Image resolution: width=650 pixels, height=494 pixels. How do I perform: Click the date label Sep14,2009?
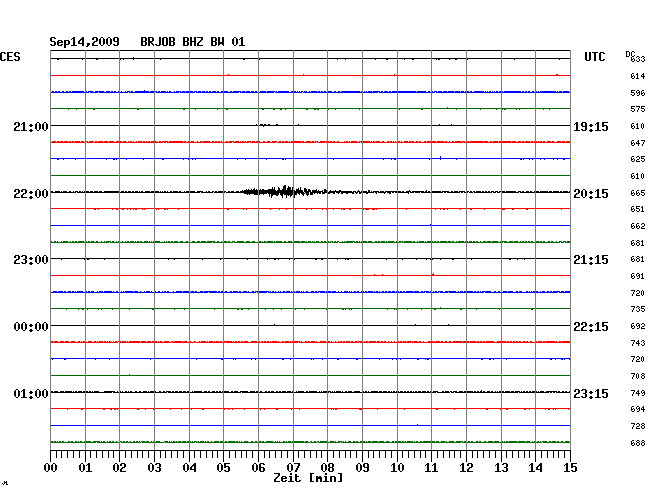(x=85, y=42)
